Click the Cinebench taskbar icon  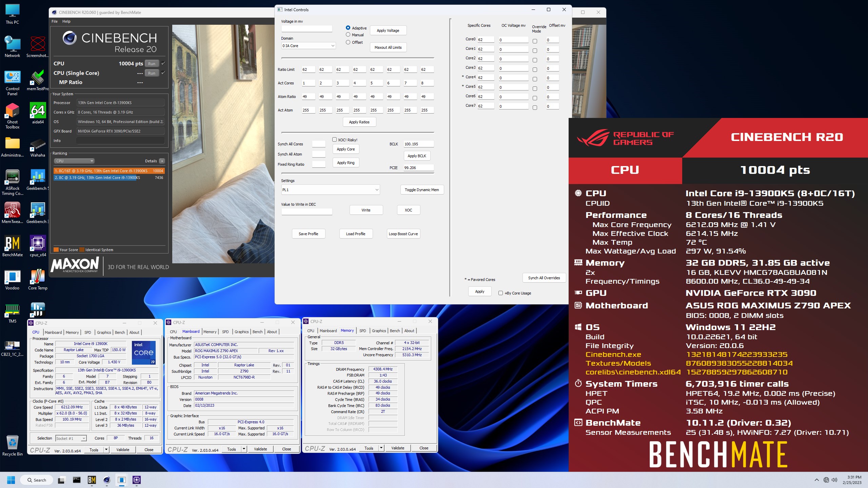pos(107,480)
